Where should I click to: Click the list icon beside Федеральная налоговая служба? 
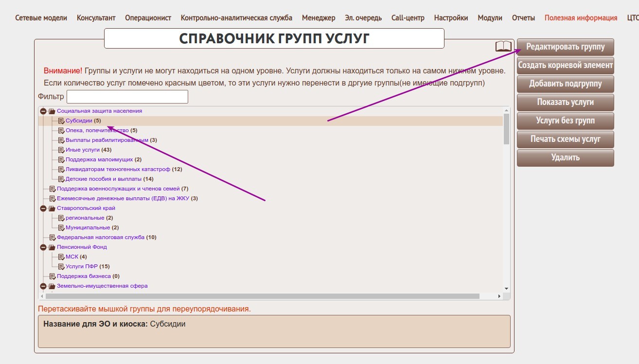53,238
